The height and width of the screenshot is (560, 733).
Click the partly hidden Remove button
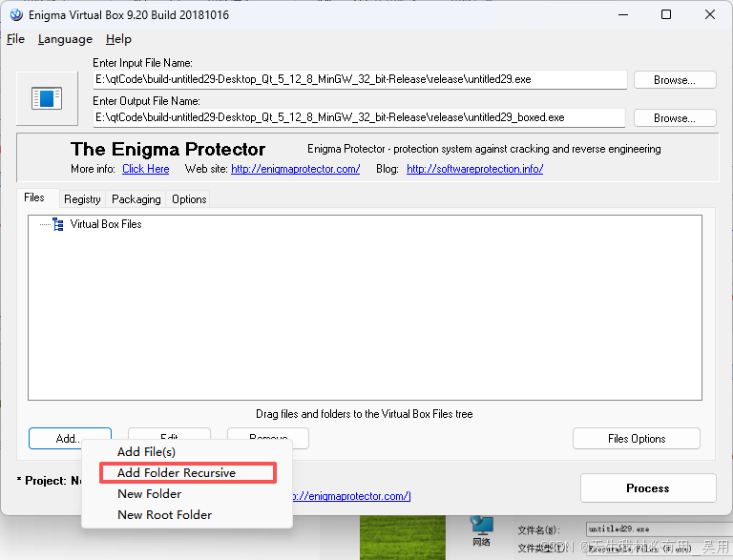pyautogui.click(x=268, y=434)
